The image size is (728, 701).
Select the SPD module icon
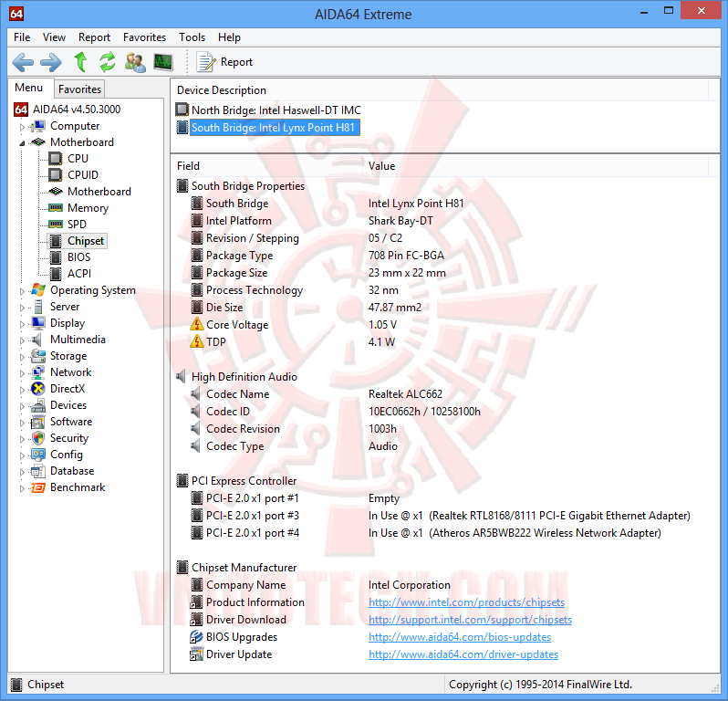[x=56, y=224]
